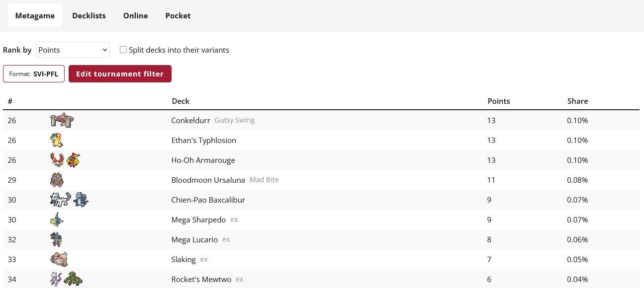Open the Rocket's Mewtwo deck link
Image resolution: width=644 pixels, height=288 pixels.
pyautogui.click(x=201, y=279)
